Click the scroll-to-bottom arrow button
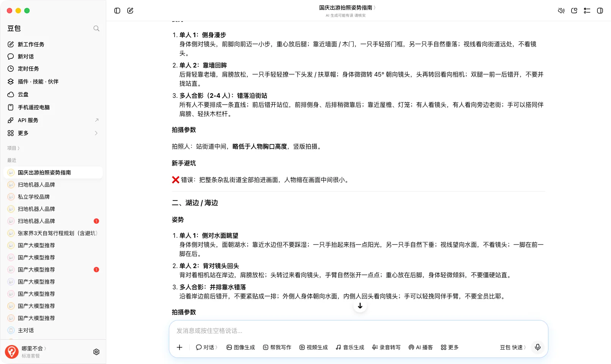 click(360, 306)
